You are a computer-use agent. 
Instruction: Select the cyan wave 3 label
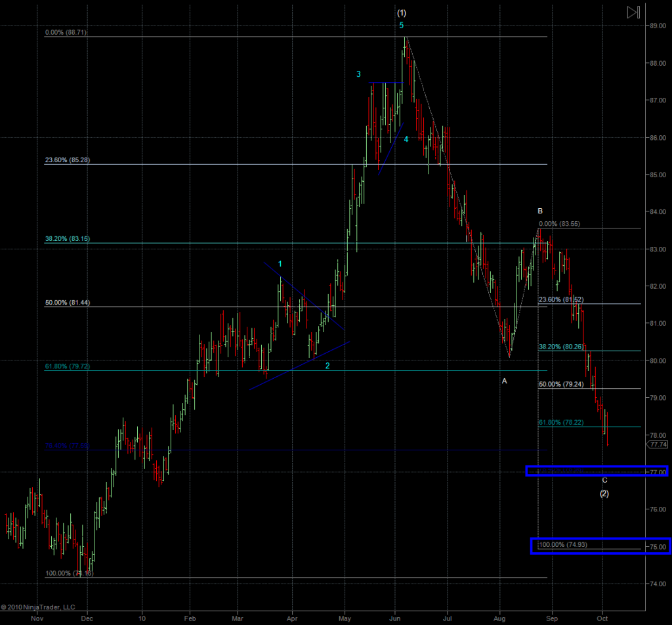[x=358, y=74]
